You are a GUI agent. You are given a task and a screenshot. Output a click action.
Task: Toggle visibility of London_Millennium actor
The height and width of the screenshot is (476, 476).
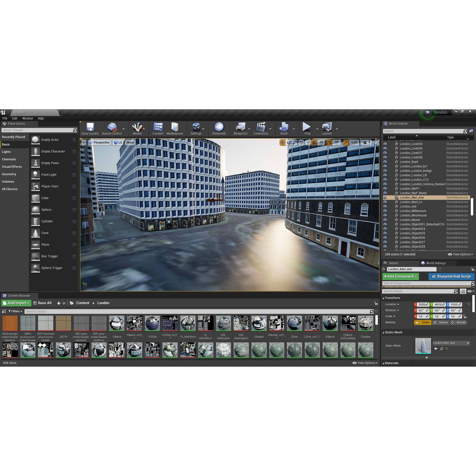[x=385, y=211]
